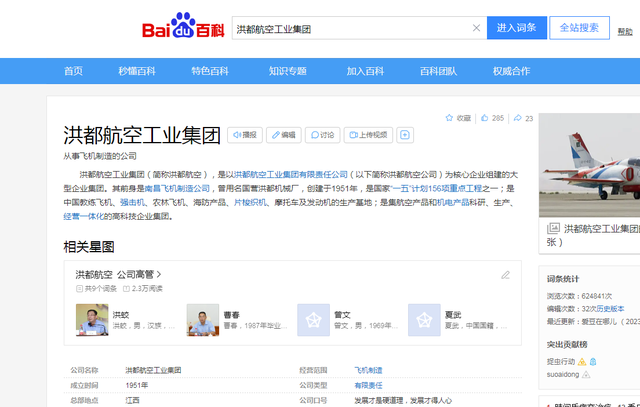Screen dimensions: 640x407
Task: Open the 帮助 link
Action: coord(624,31)
